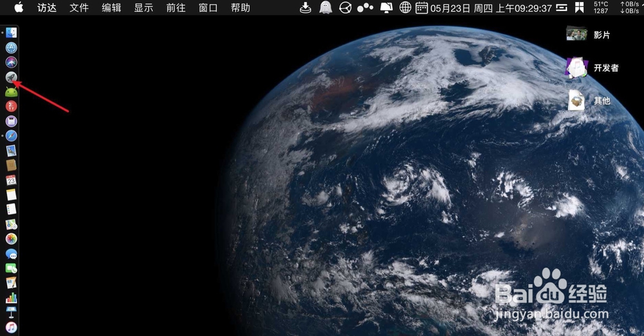Launch Siri from the Dock
Viewport: 644px width, 336px height.
11,62
